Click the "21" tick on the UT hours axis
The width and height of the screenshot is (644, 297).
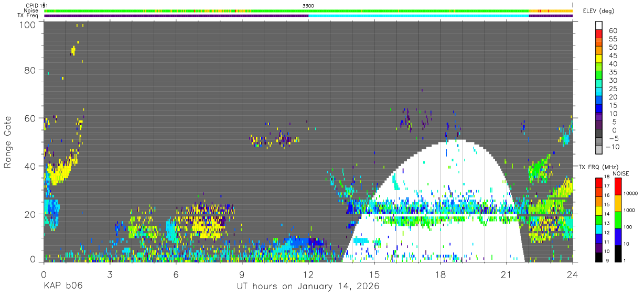click(507, 274)
